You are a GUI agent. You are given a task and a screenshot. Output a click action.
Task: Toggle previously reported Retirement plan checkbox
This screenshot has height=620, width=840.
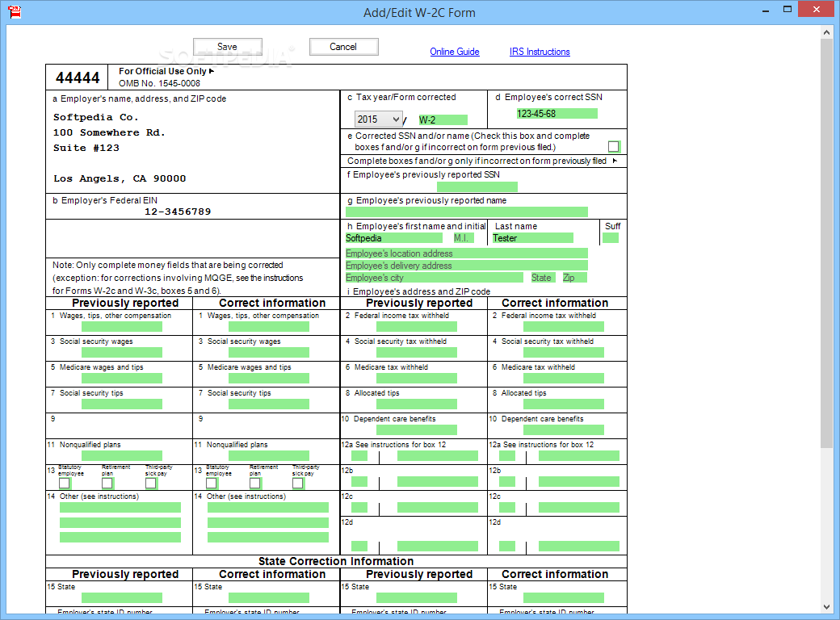[107, 483]
